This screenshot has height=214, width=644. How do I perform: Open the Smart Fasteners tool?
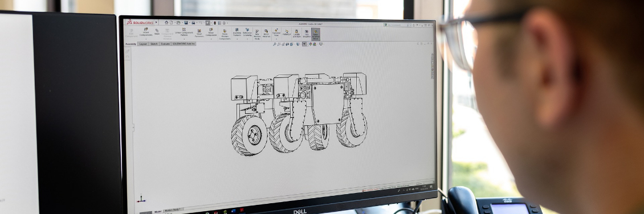click(199, 33)
